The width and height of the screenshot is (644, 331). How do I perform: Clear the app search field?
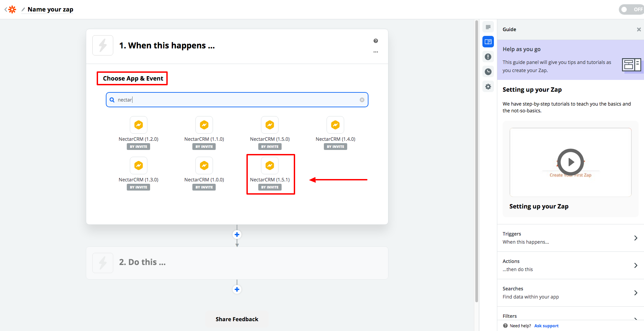click(362, 100)
